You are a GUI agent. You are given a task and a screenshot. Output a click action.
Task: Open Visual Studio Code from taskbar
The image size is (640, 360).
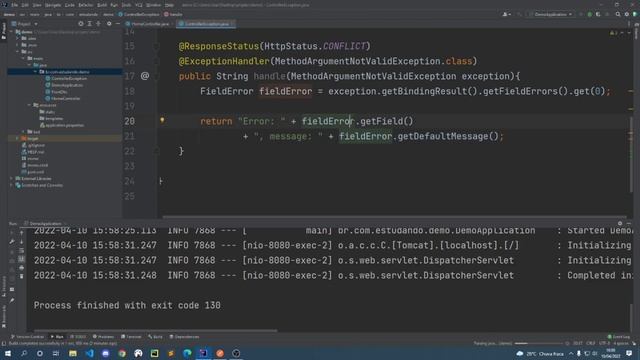click(89, 353)
